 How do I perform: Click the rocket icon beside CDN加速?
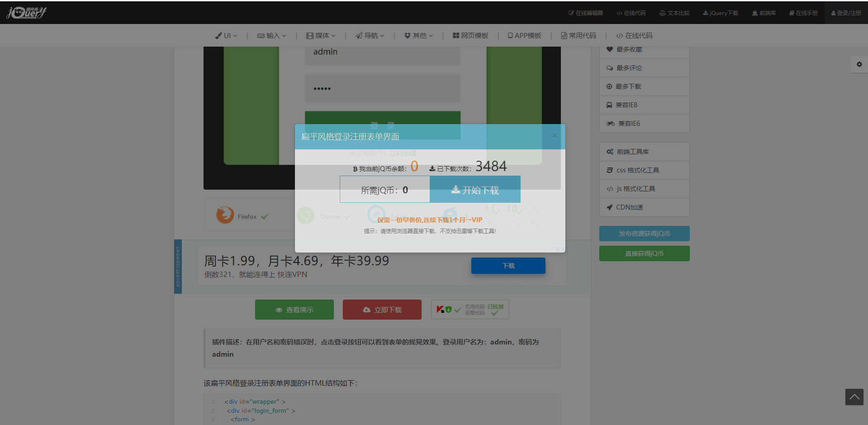point(609,207)
